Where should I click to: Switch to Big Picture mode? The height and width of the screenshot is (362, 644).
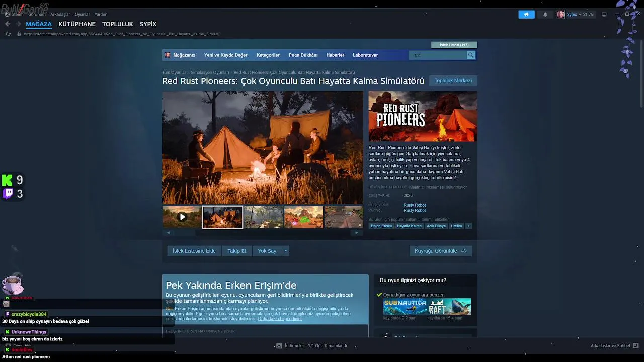point(604,14)
